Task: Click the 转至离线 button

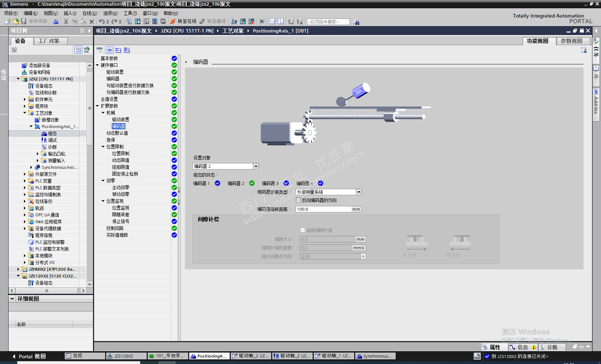Action: click(x=212, y=21)
